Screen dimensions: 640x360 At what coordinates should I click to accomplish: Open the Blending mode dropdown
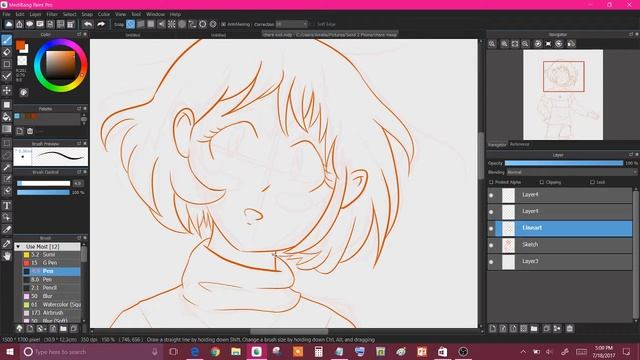pyautogui.click(x=571, y=172)
